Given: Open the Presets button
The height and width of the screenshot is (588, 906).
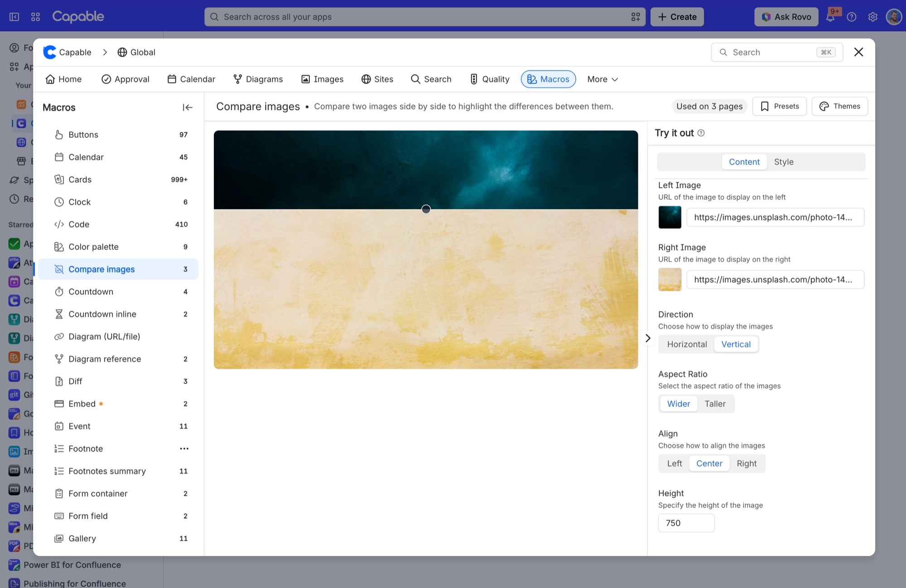Looking at the screenshot, I should [780, 106].
